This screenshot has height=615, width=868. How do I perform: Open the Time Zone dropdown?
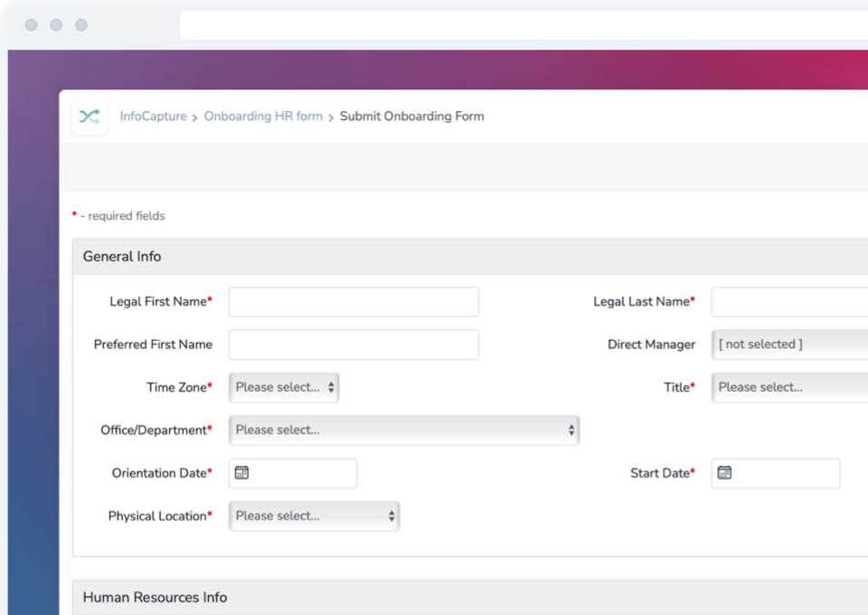[x=280, y=386]
